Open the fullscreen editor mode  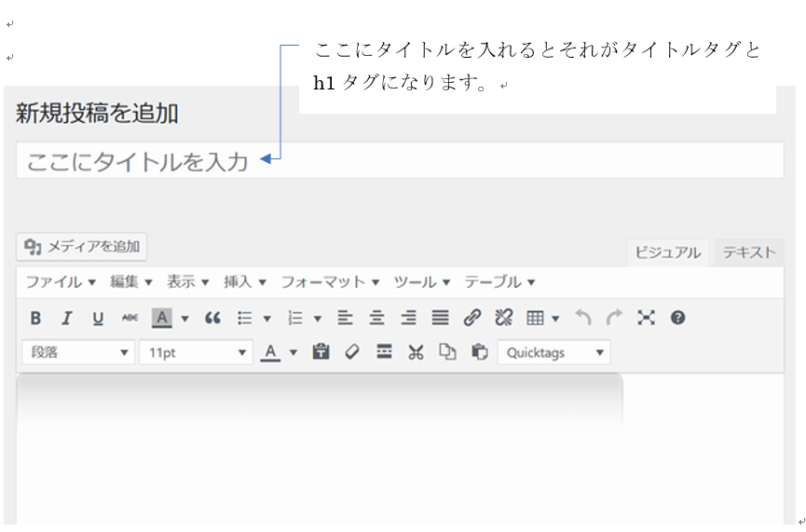[x=646, y=319]
